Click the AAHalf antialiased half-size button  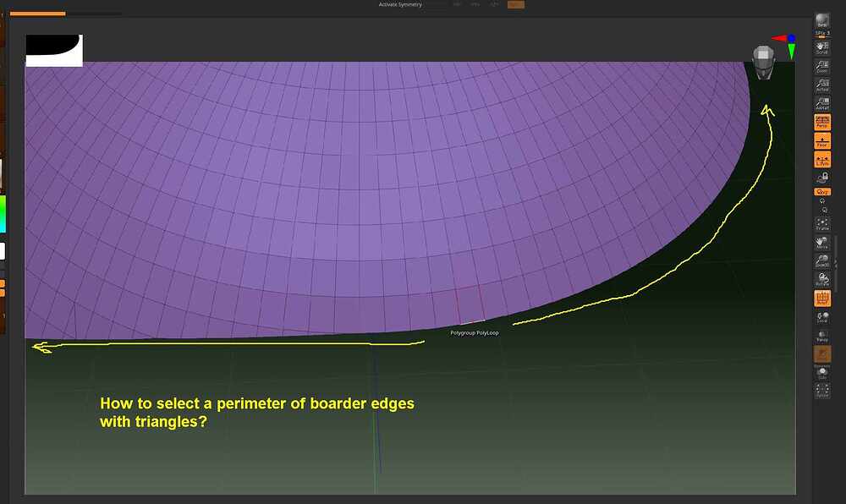[821, 103]
